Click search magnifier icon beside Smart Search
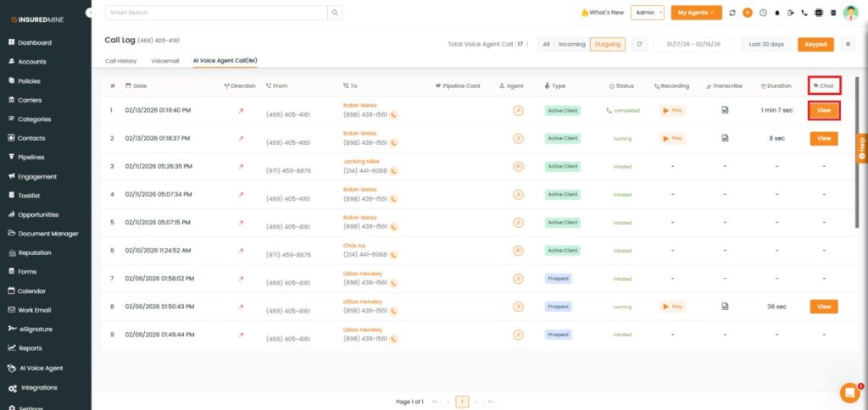868x410 pixels. (x=336, y=13)
